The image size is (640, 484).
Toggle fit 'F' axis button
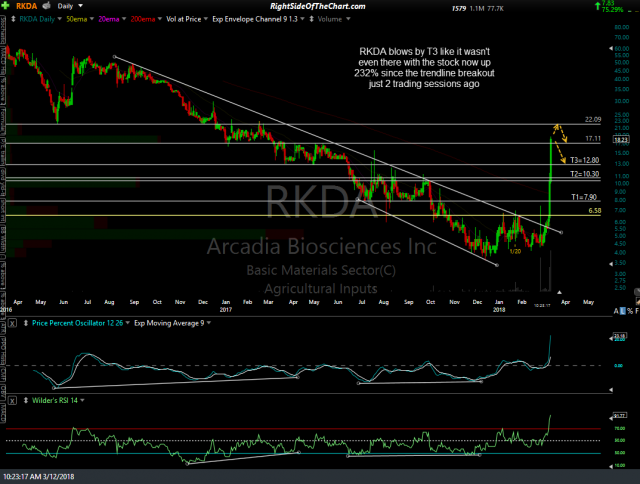(x=637, y=311)
